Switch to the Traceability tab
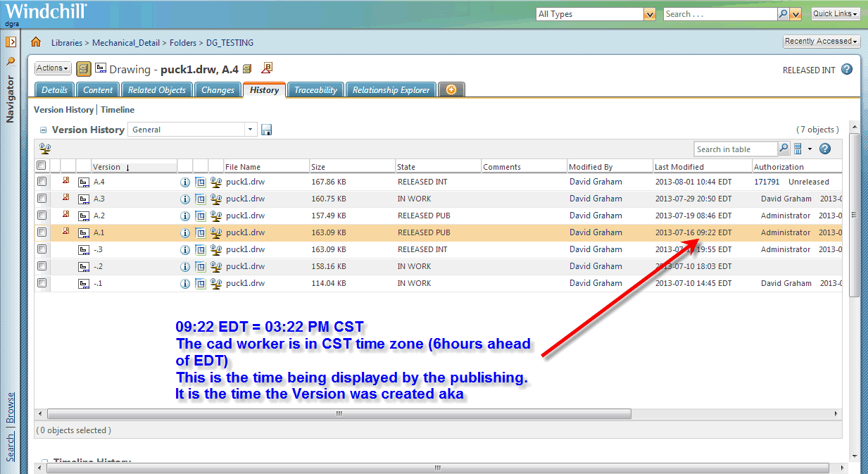868x474 pixels. [315, 90]
